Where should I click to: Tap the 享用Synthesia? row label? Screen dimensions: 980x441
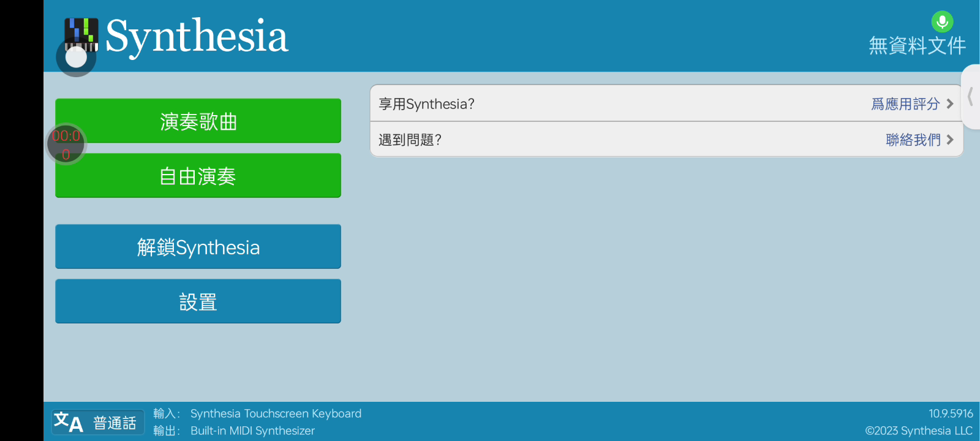pos(426,104)
